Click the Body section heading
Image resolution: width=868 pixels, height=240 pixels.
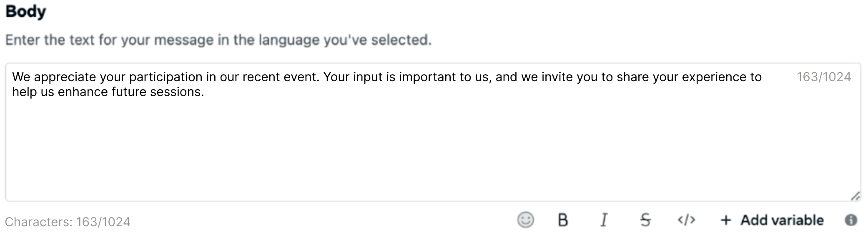(26, 11)
